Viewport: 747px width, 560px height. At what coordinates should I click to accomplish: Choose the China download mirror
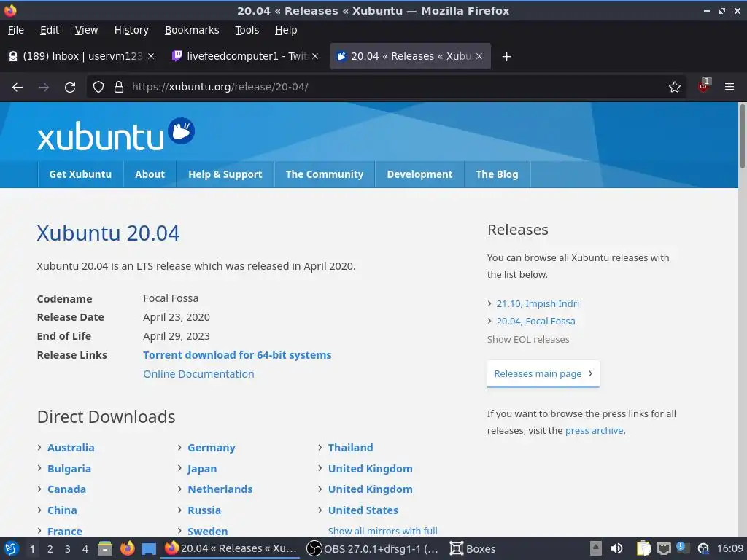(x=62, y=510)
